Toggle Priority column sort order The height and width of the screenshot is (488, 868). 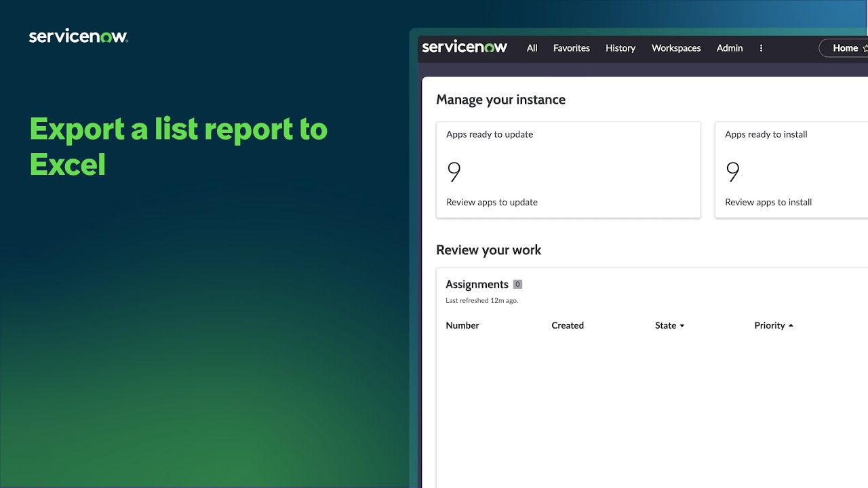[790, 325]
